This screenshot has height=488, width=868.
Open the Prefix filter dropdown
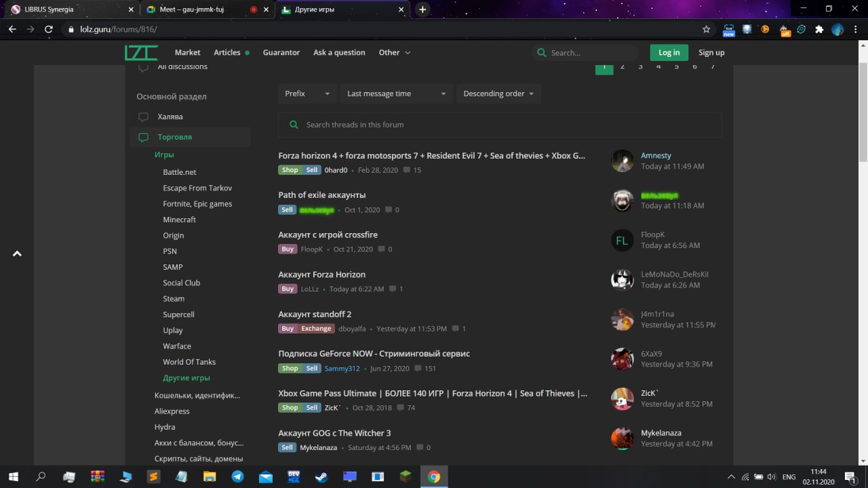pos(307,94)
